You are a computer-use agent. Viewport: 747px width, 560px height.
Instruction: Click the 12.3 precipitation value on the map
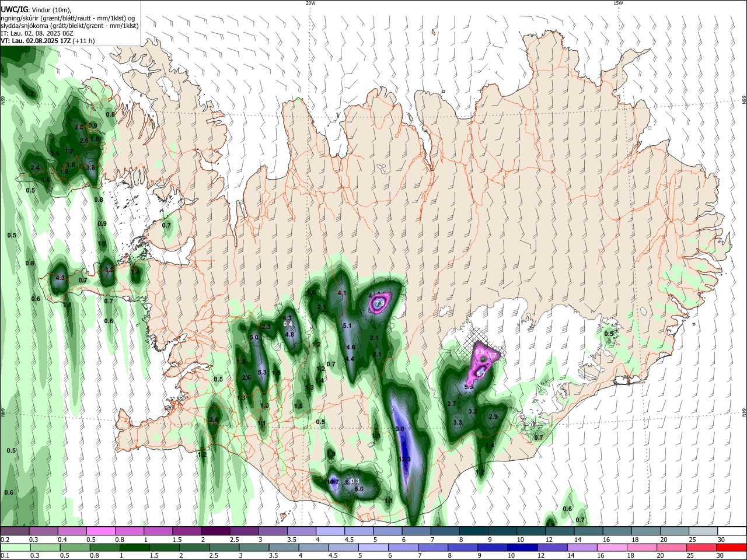pyautogui.click(x=405, y=459)
